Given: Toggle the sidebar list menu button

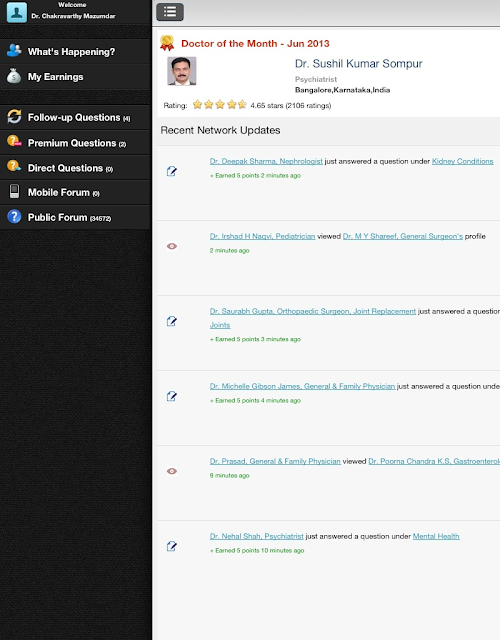Looking at the screenshot, I should (170, 12).
